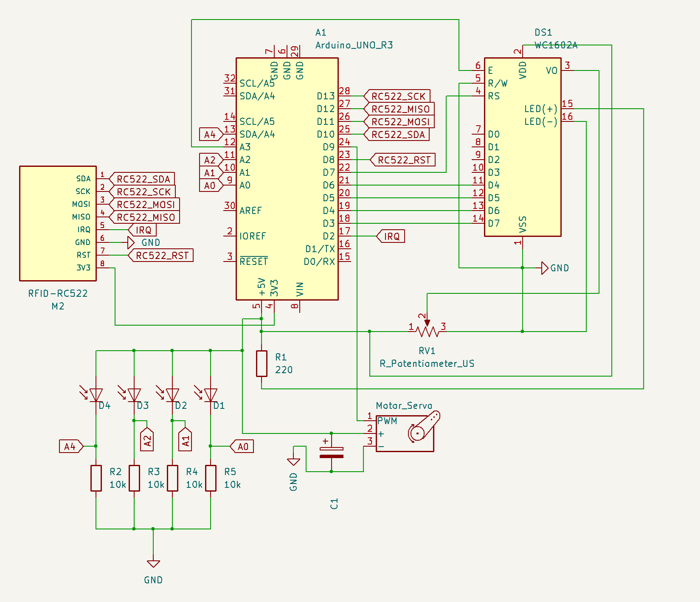Image resolution: width=700 pixels, height=602 pixels.
Task: Click the A4 label beside Arduino pin 13
Action: [x=211, y=135]
